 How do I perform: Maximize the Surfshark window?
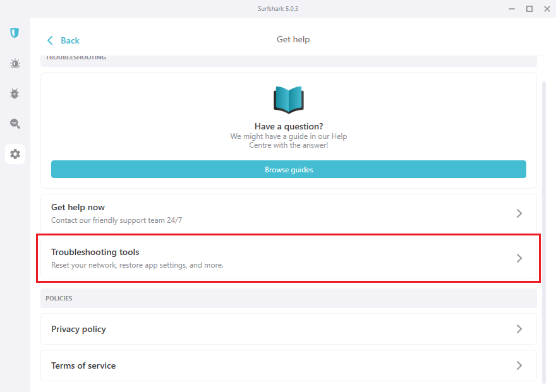click(x=529, y=8)
